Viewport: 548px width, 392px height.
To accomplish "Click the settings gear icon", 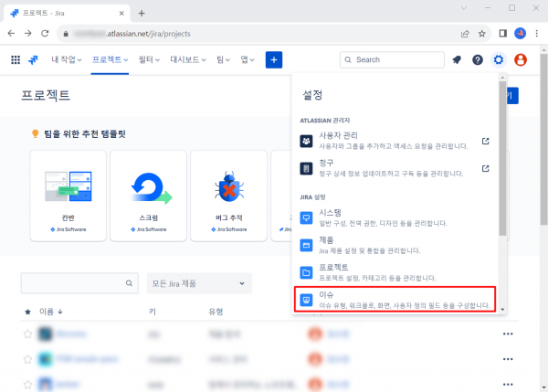I will pyautogui.click(x=499, y=59).
